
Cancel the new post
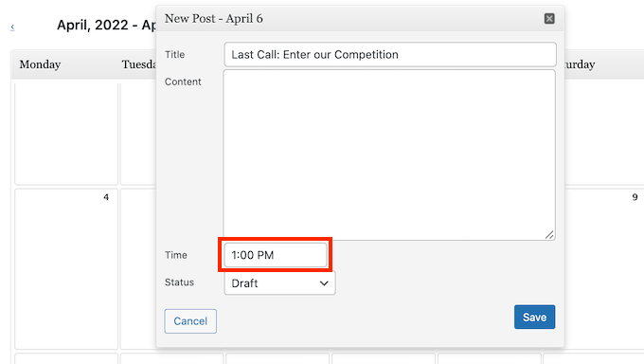tap(190, 321)
